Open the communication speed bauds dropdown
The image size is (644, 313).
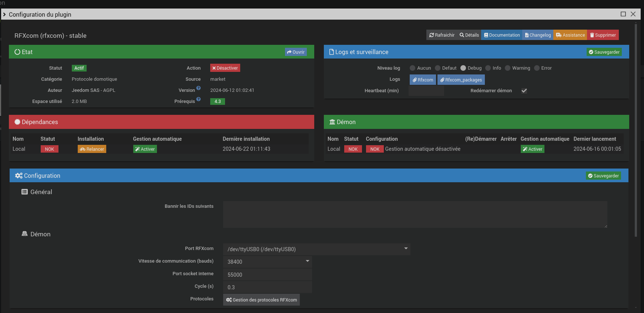point(267,262)
